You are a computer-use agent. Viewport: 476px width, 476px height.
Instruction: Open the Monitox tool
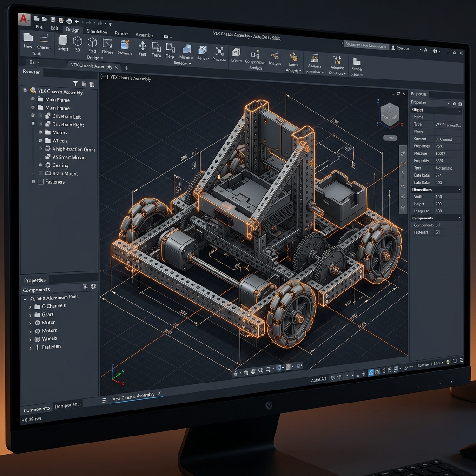tap(186, 49)
